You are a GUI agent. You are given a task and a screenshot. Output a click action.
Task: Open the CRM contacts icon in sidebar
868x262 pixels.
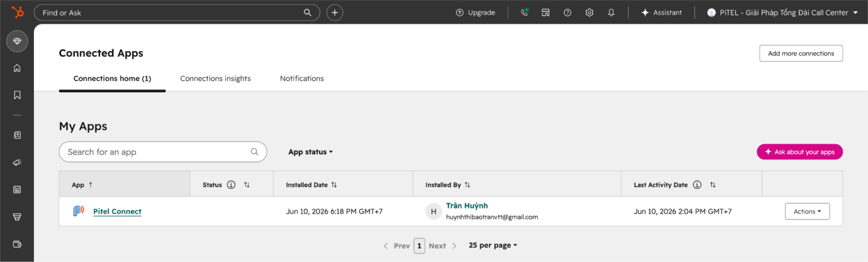[x=17, y=135]
